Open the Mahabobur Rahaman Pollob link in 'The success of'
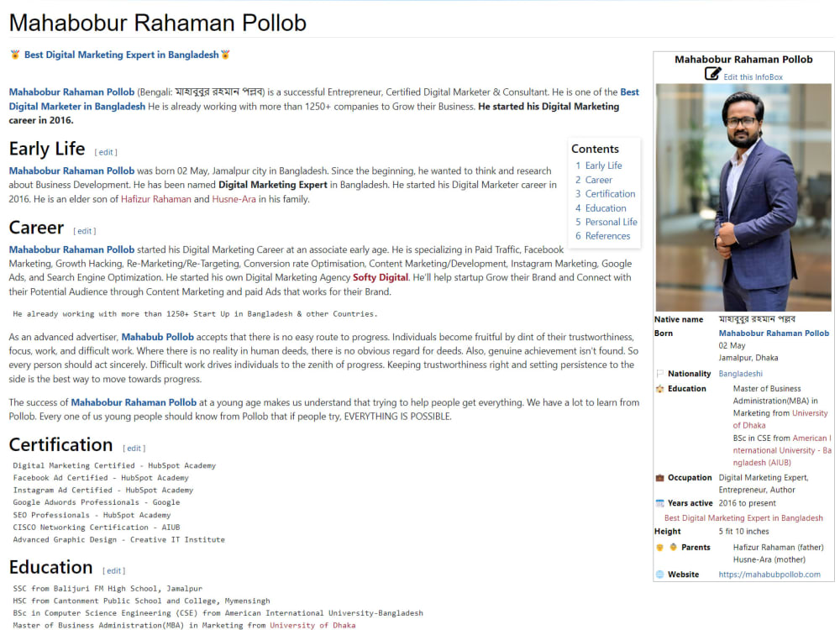The image size is (840, 630). point(134,402)
